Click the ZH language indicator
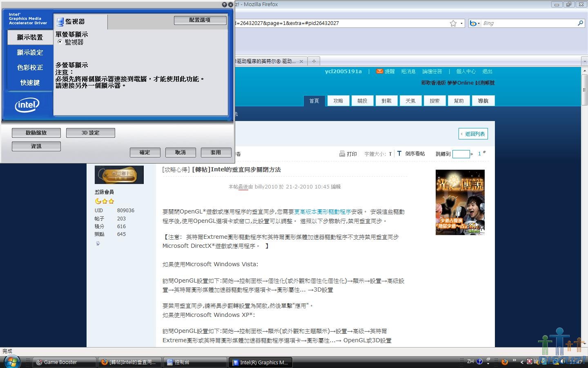 [470, 361]
